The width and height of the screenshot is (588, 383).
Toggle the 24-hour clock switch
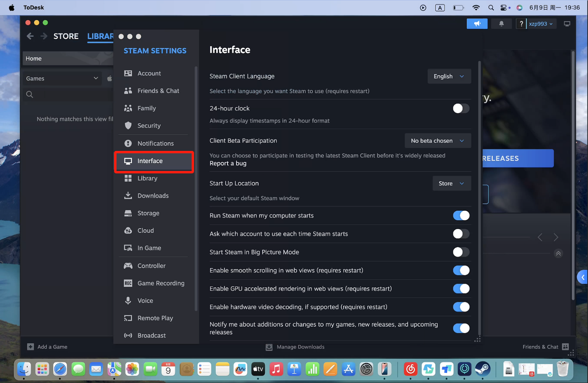[x=461, y=108]
